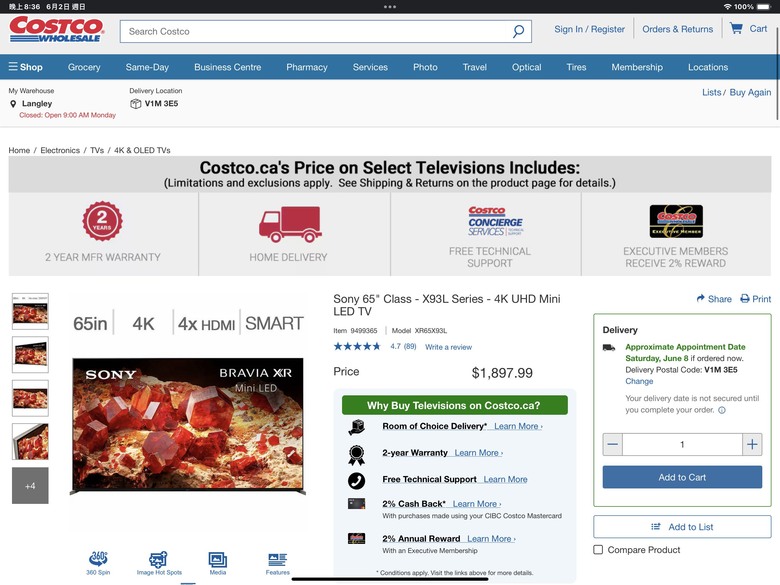Viewport: 780px width, 585px height.
Task: Open the Features icon
Action: tap(277, 564)
